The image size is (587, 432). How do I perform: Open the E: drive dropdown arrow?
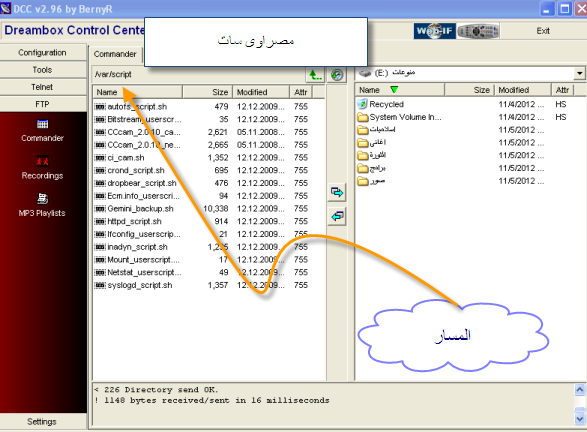pyautogui.click(x=579, y=73)
